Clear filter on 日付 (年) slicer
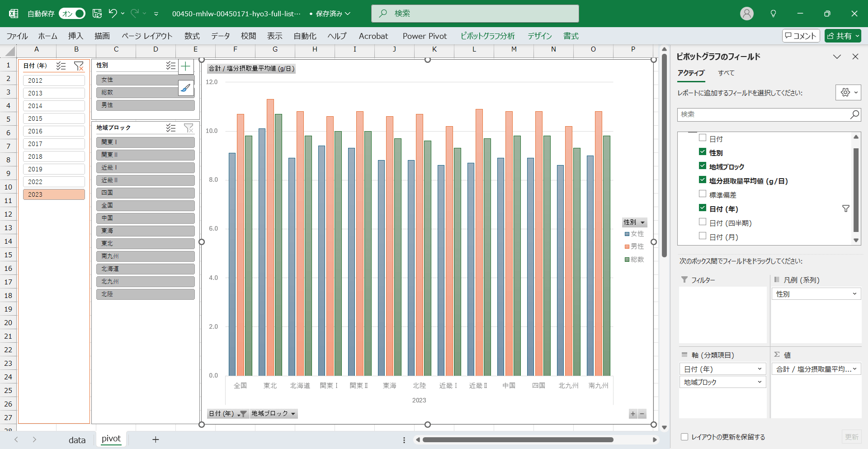868x449 pixels. click(79, 66)
